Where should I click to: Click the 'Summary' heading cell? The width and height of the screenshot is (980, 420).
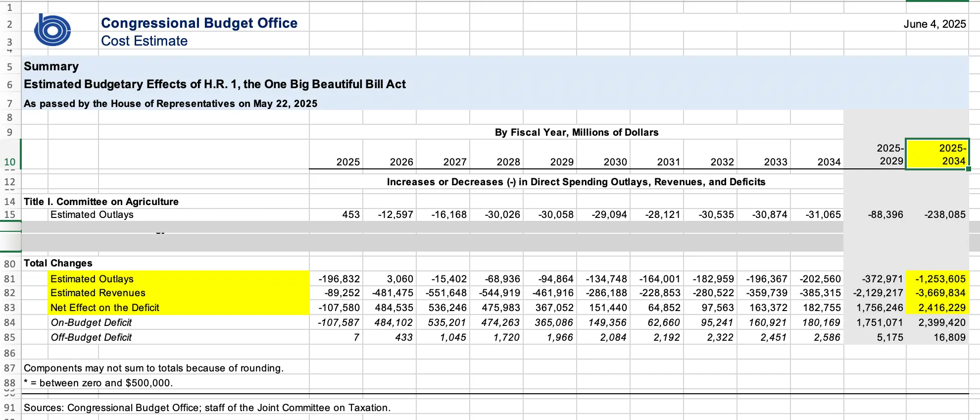(x=51, y=66)
